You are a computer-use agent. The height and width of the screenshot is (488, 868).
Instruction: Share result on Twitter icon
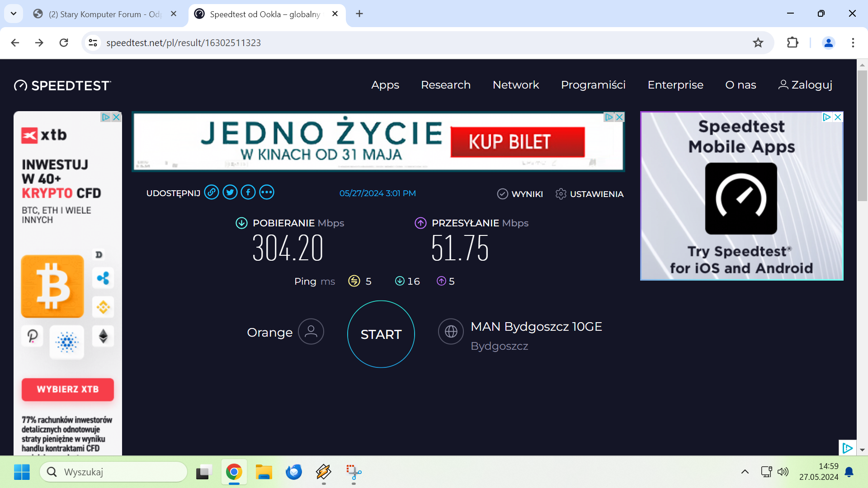pos(230,192)
